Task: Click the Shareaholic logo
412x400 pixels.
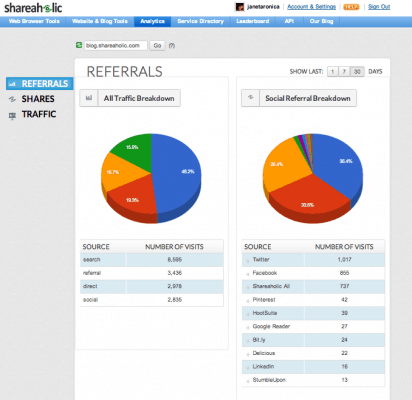Action: [33, 8]
